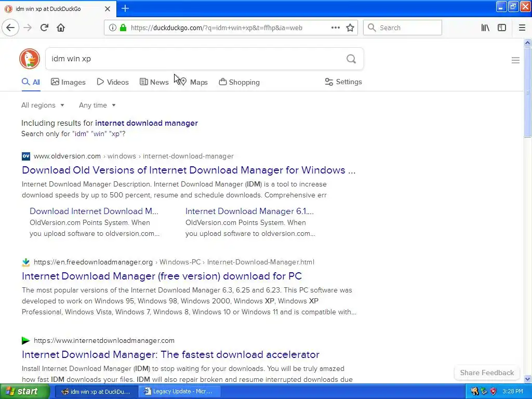Open the Windows Start menu
The width and height of the screenshot is (532, 399).
coord(25,391)
